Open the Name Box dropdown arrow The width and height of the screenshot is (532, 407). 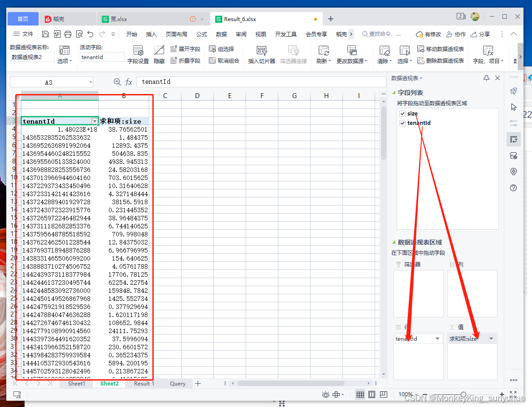coord(91,82)
